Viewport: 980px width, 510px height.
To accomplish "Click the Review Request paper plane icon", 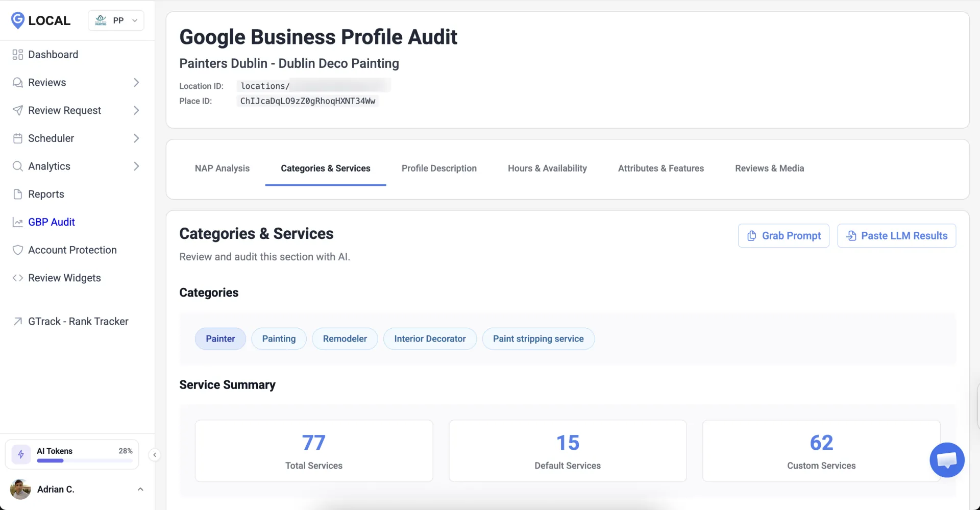I will point(18,110).
